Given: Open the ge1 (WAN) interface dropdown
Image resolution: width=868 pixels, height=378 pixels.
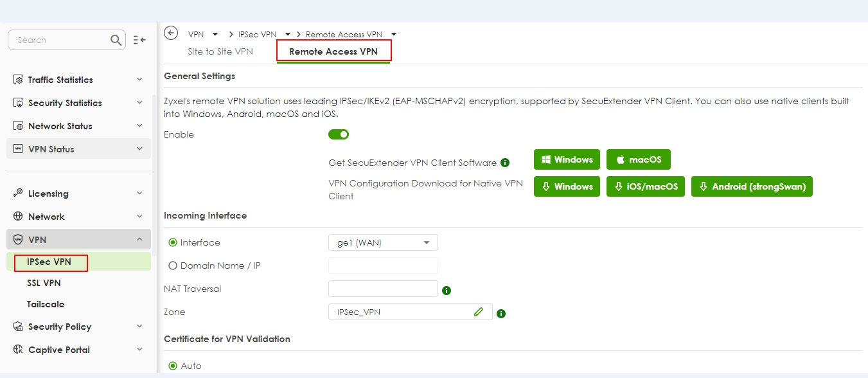Looking at the screenshot, I should click(x=383, y=242).
